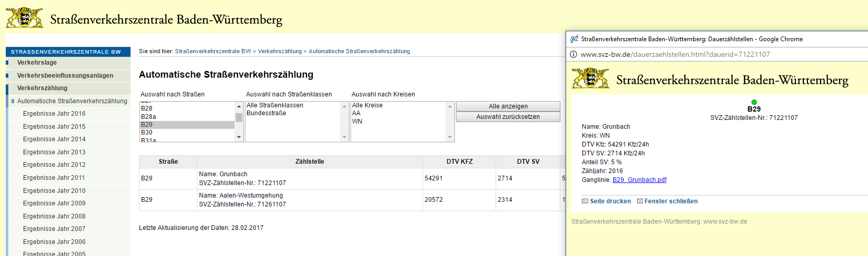868x256 pixels.
Task: Select B30 in the Straßen list
Action: [187, 132]
